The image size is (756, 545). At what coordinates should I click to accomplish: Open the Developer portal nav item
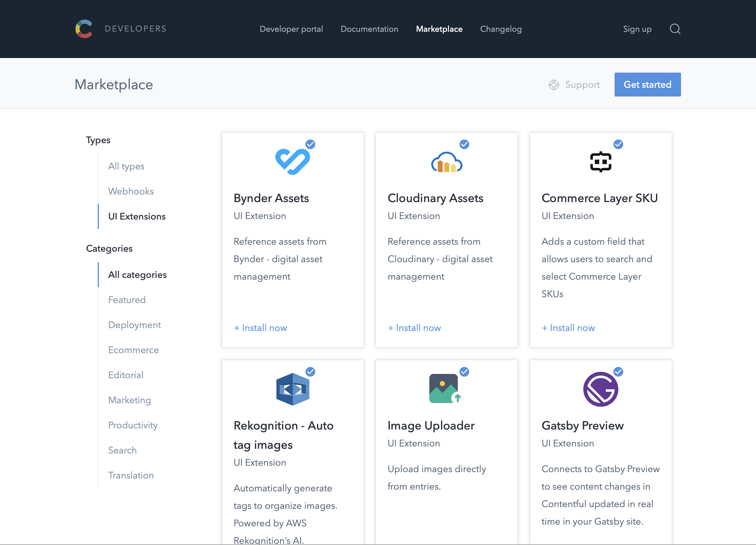[291, 29]
